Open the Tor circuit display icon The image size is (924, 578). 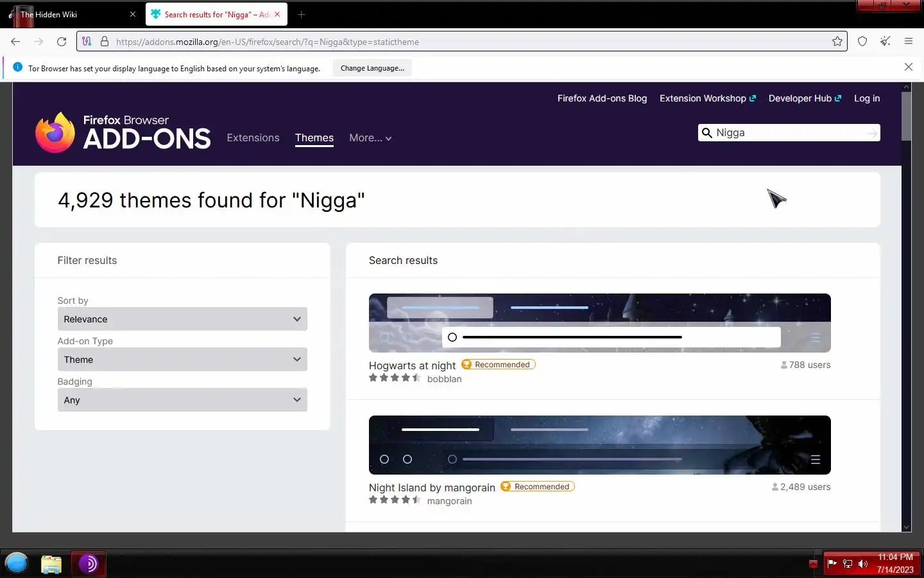coord(87,42)
